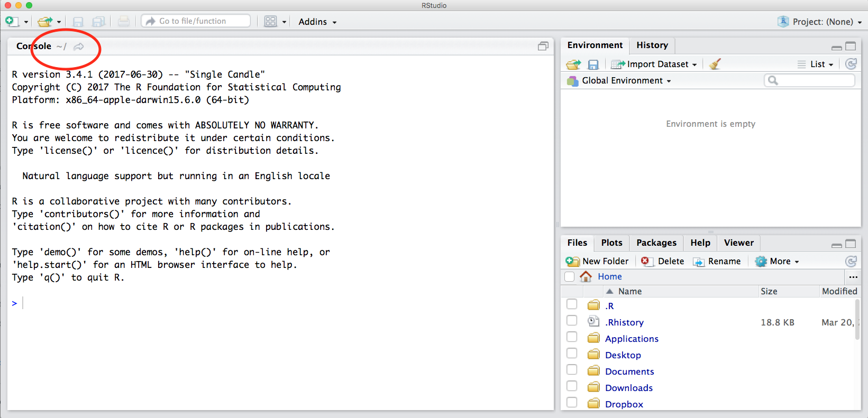868x418 pixels.
Task: Open the More gear dropdown
Action: (776, 261)
